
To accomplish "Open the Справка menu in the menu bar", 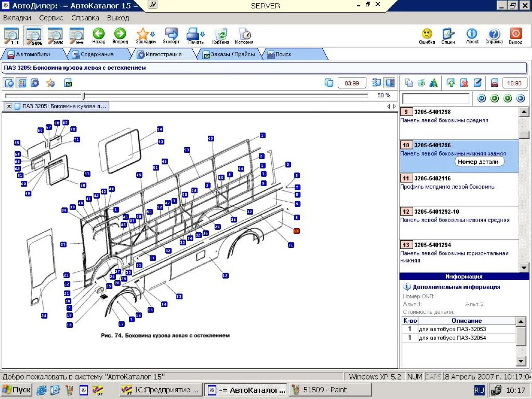I will (85, 18).
